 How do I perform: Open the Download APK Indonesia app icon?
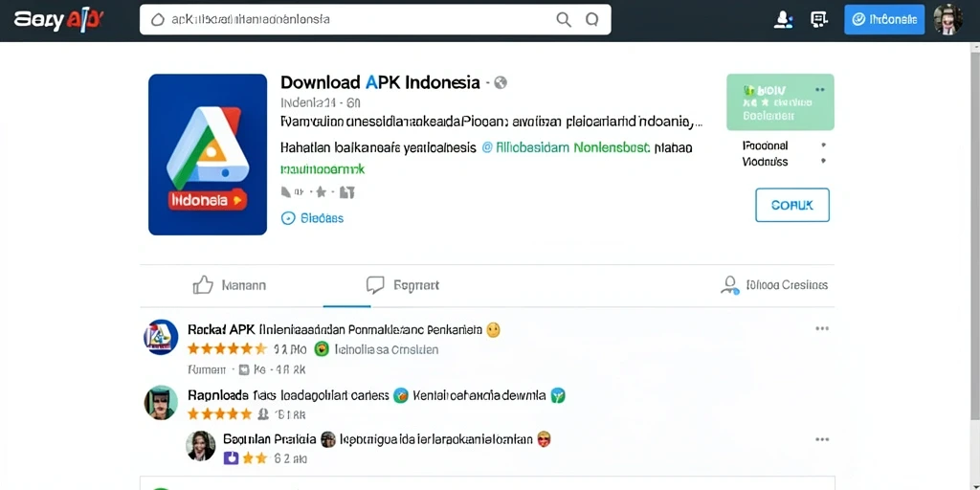pyautogui.click(x=208, y=154)
